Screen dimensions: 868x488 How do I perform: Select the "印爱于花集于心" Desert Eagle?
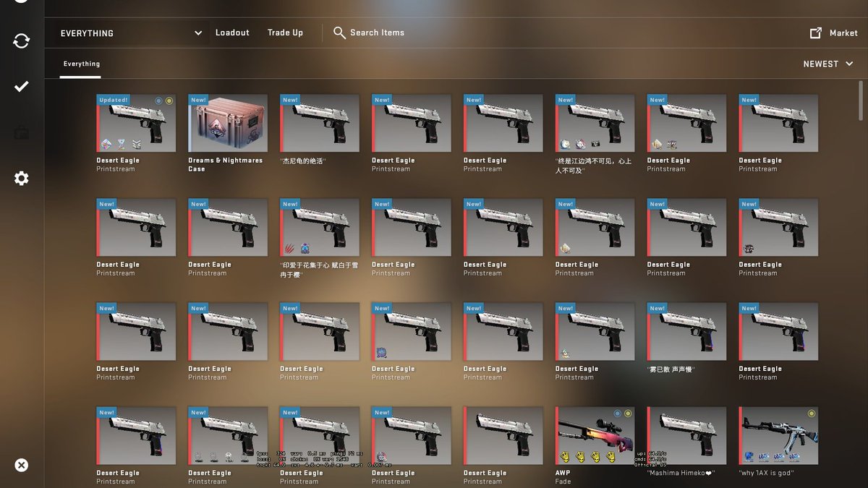[x=319, y=227]
